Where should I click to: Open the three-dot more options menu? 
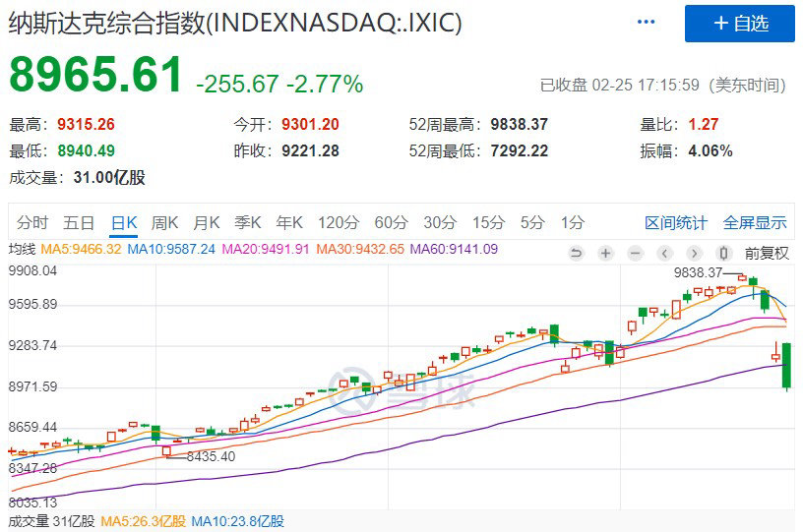[646, 22]
